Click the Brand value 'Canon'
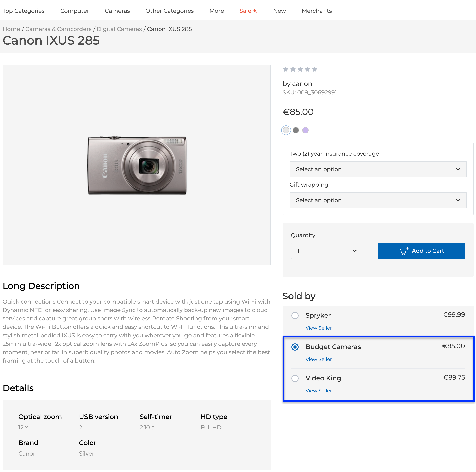Viewport: 476px width, 472px height. (27, 454)
